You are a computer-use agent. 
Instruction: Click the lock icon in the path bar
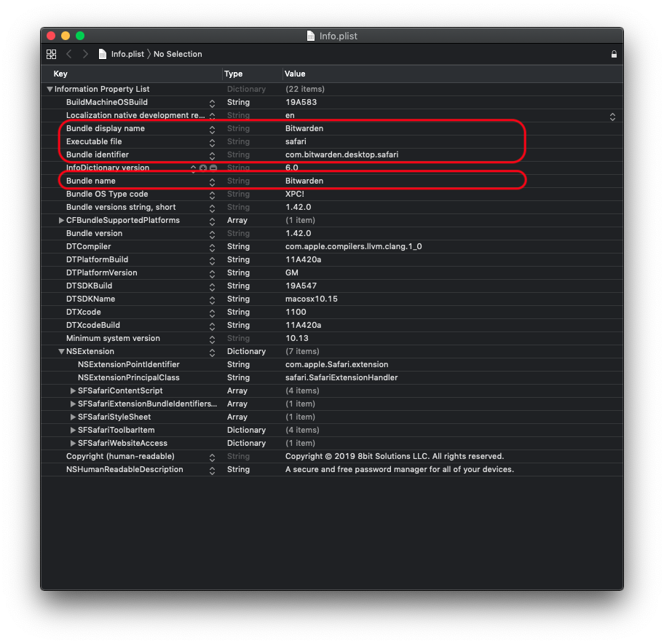click(614, 54)
